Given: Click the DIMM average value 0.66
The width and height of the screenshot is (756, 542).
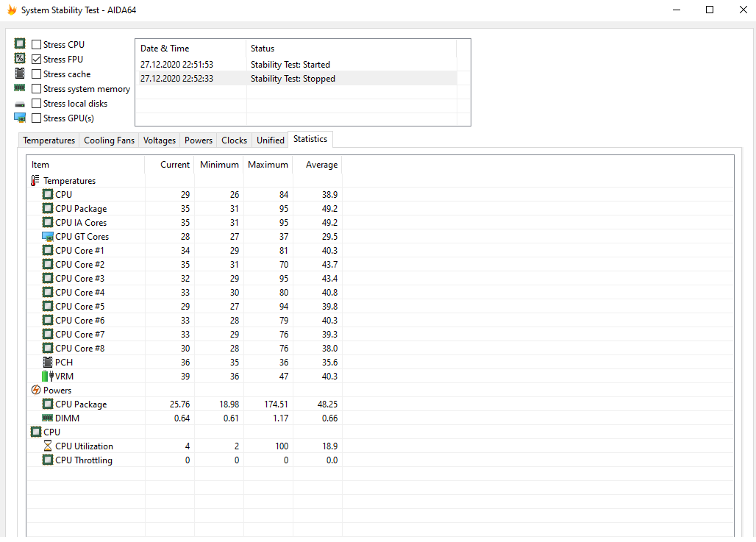Looking at the screenshot, I should coord(329,418).
